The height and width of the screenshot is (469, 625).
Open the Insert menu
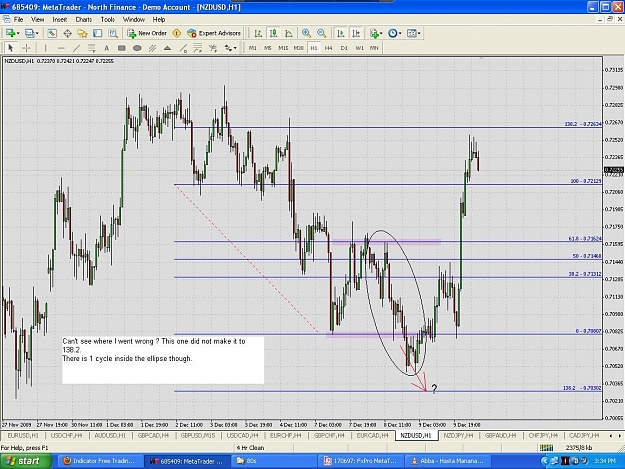pos(60,19)
